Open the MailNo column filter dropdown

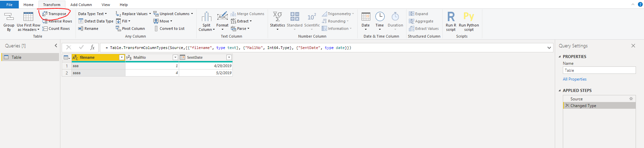coord(175,57)
